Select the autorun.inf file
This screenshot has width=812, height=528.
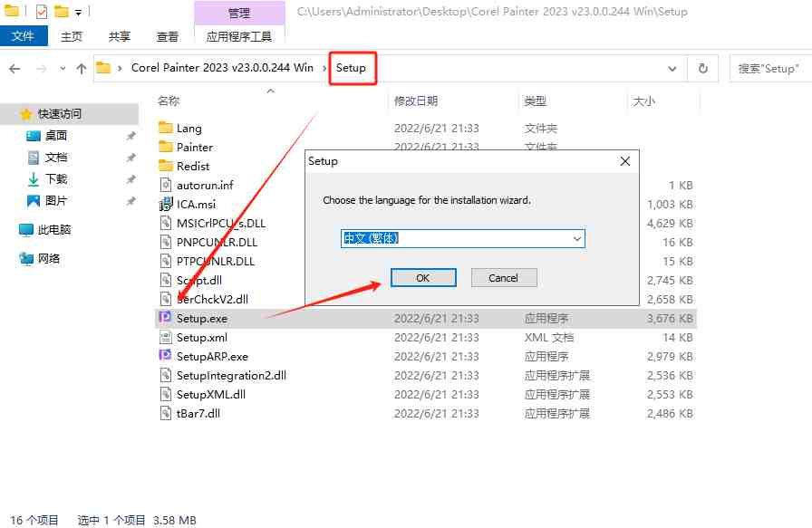207,185
